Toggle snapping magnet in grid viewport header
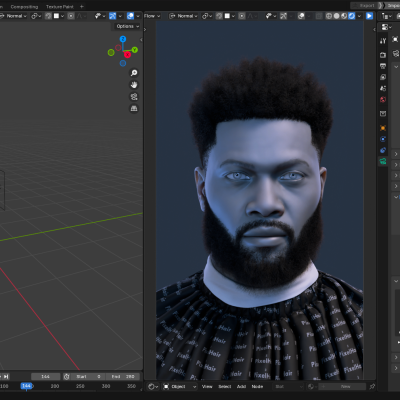The image size is (400, 400). pos(48,16)
